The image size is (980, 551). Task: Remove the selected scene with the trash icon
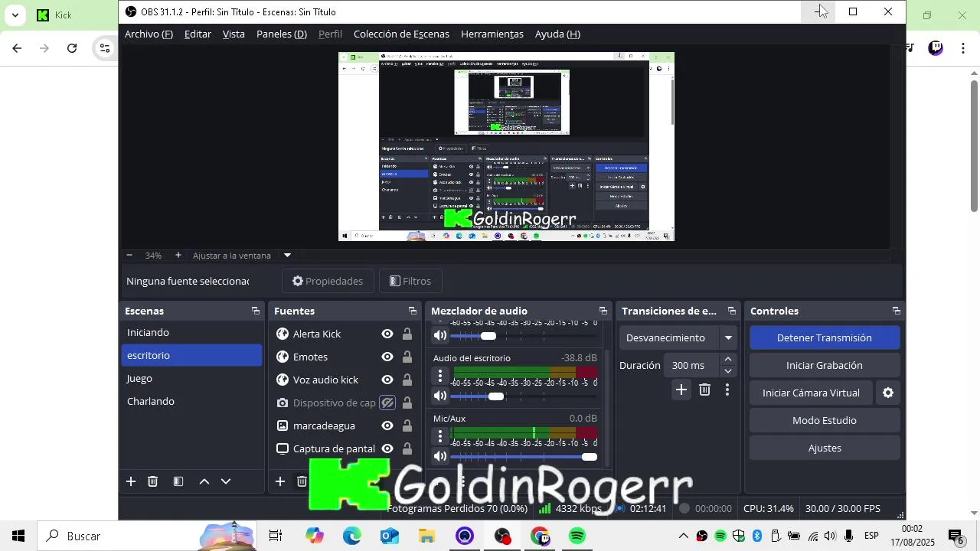click(152, 481)
